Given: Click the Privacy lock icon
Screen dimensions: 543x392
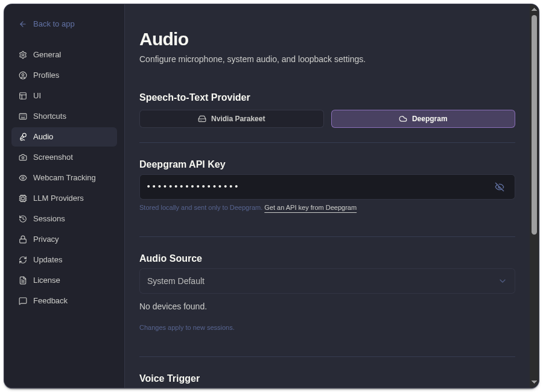Looking at the screenshot, I should (x=23, y=239).
